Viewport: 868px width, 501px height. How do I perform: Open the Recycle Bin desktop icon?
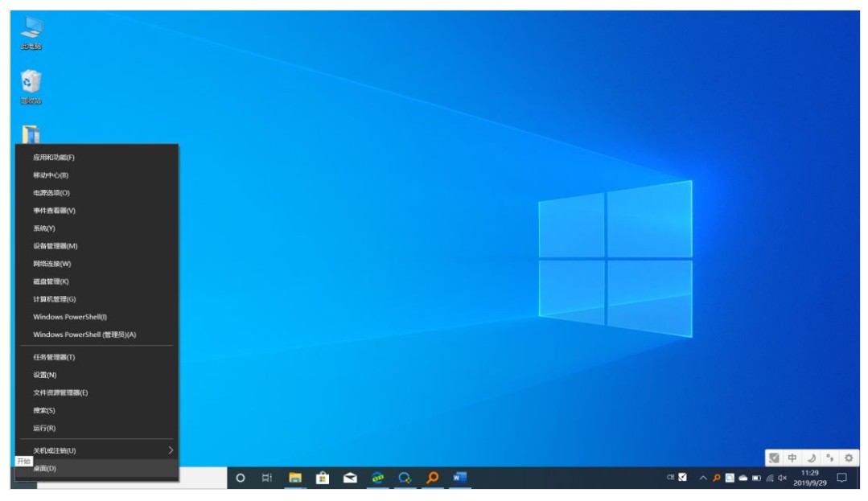point(31,82)
